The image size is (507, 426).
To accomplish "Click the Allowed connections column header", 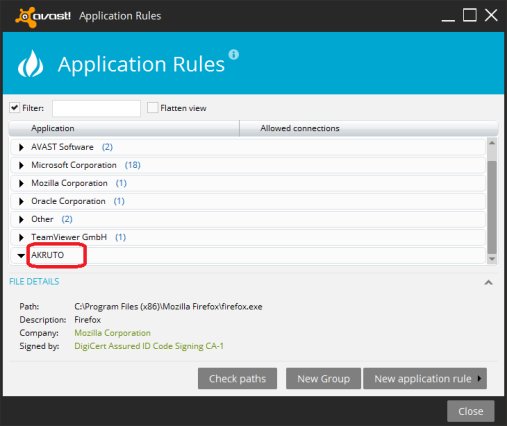I will tap(369, 128).
